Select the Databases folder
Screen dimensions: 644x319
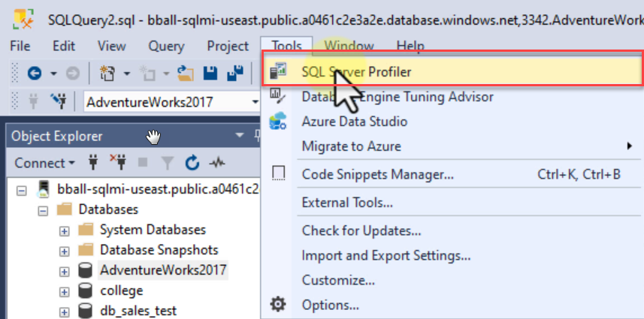108,209
